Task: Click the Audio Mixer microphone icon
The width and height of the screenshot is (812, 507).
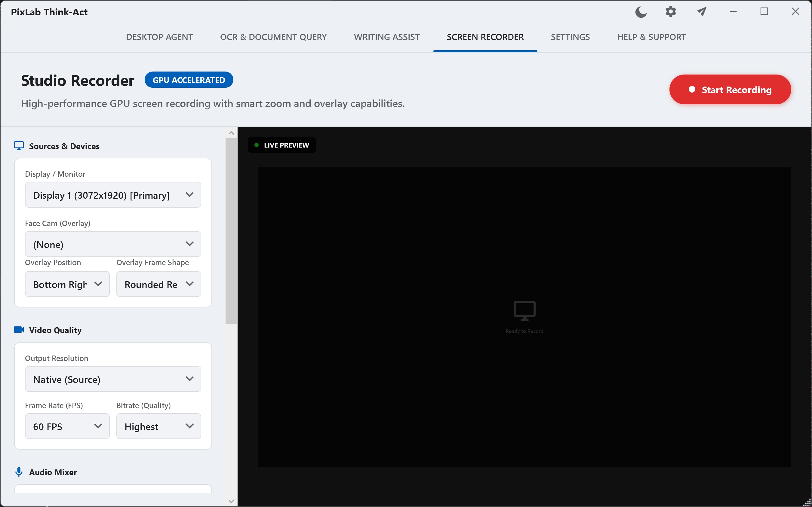Action: tap(19, 472)
